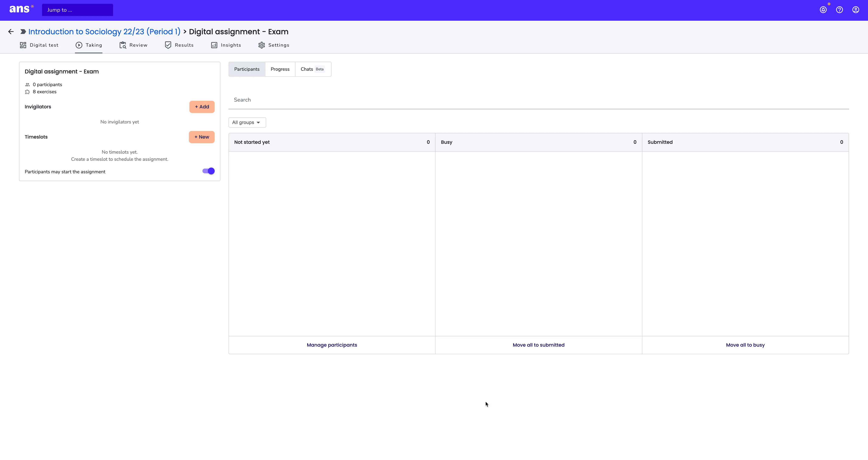
Task: Toggle off Participants may start the assignment
Action: click(208, 171)
